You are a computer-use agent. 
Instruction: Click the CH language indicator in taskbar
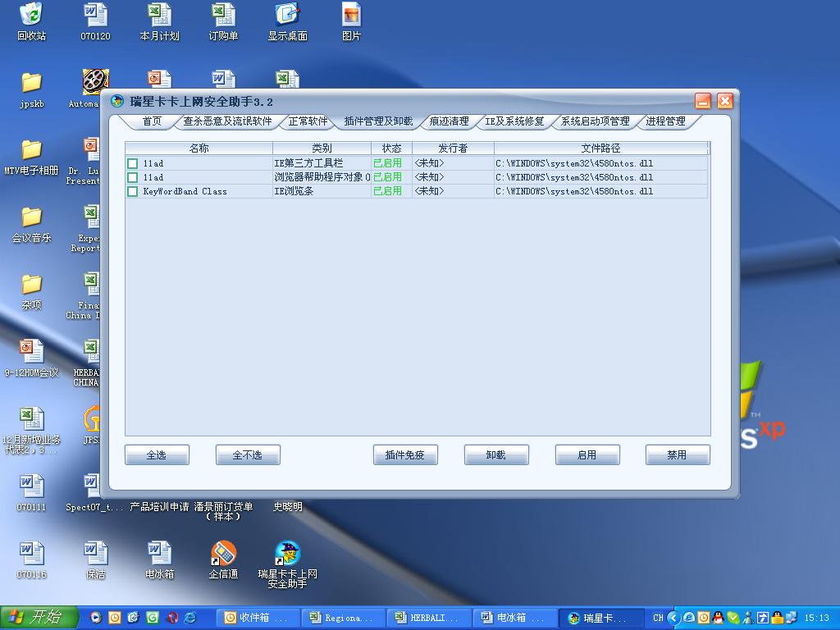658,618
